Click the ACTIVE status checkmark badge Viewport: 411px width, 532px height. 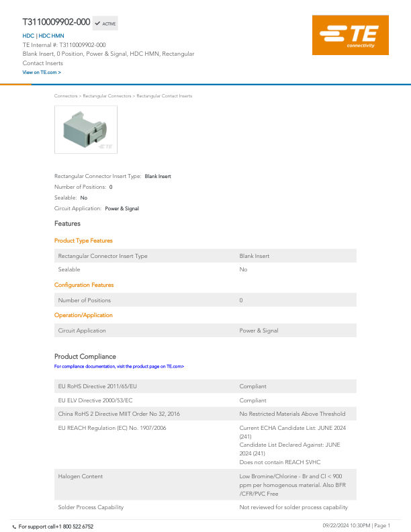(x=105, y=24)
